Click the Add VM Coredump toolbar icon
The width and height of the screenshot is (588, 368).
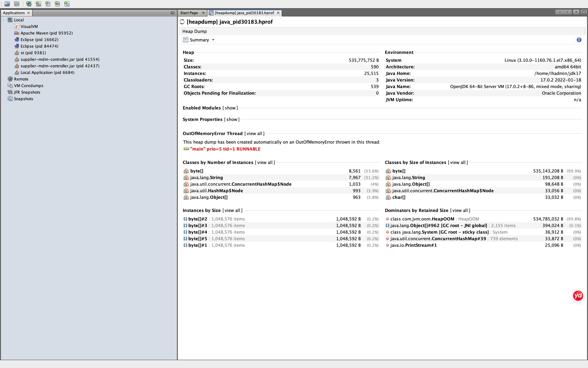48,4
